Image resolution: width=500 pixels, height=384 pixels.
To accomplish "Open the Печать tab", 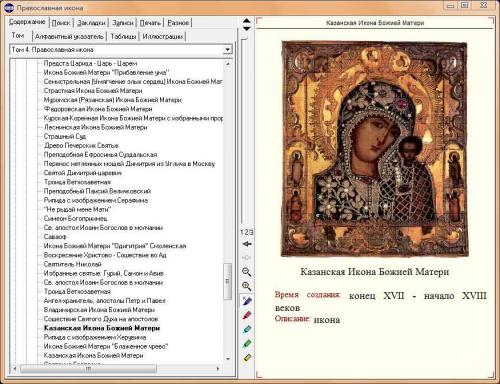I will pos(150,23).
